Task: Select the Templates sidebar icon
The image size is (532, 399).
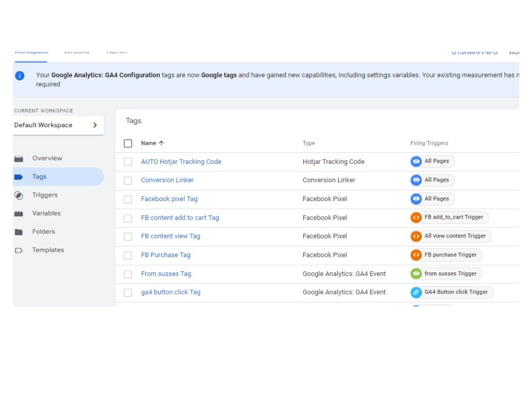Action: pos(19,250)
